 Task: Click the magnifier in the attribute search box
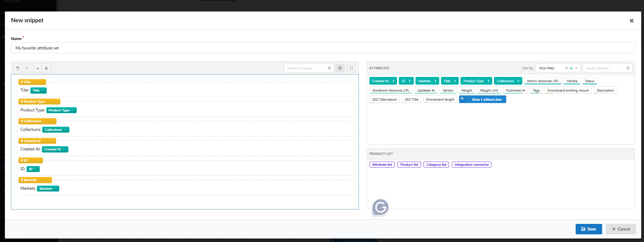click(628, 68)
